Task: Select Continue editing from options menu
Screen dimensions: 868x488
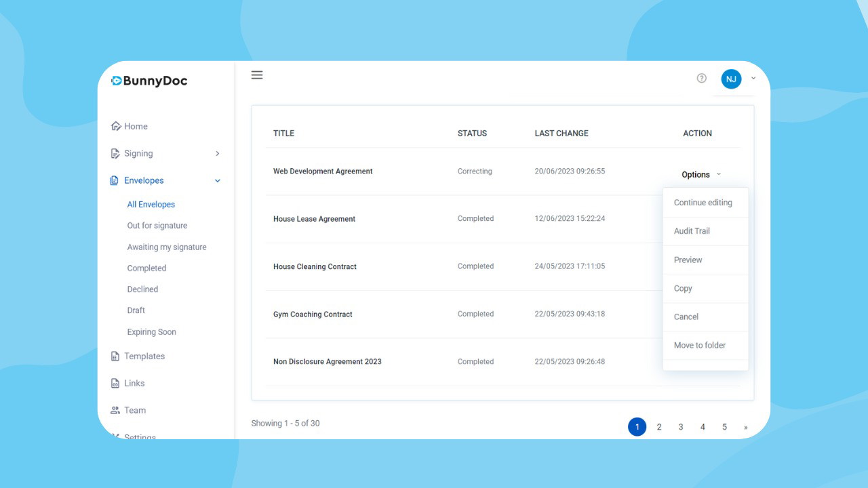Action: coord(703,203)
